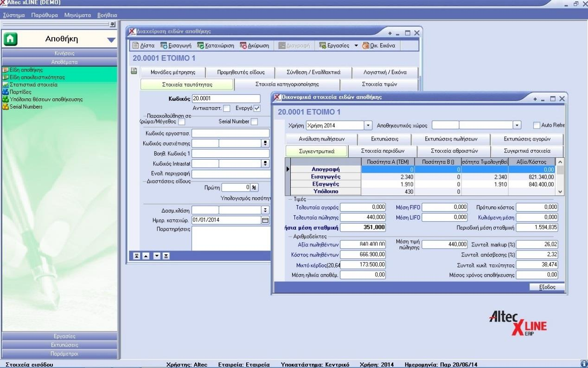588x368 pixels.
Task: Switch to Εκτυπώσεις αγορών tab
Action: tap(526, 139)
